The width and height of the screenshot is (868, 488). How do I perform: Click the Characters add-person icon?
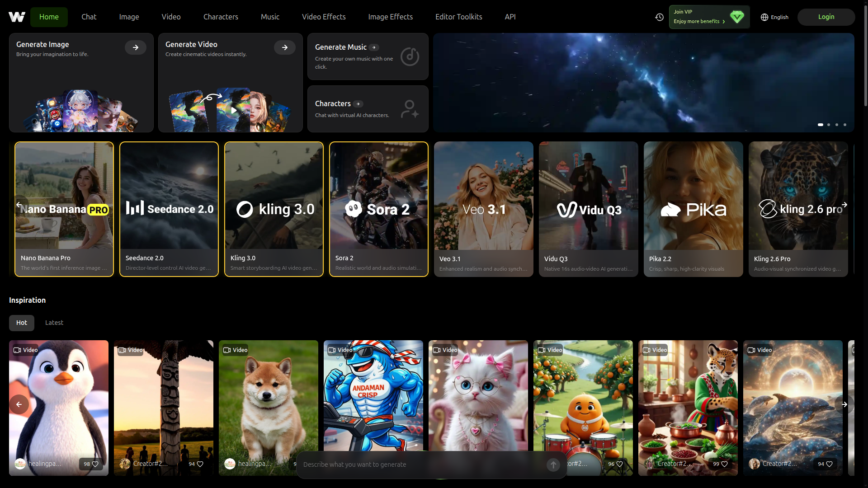pyautogui.click(x=410, y=109)
